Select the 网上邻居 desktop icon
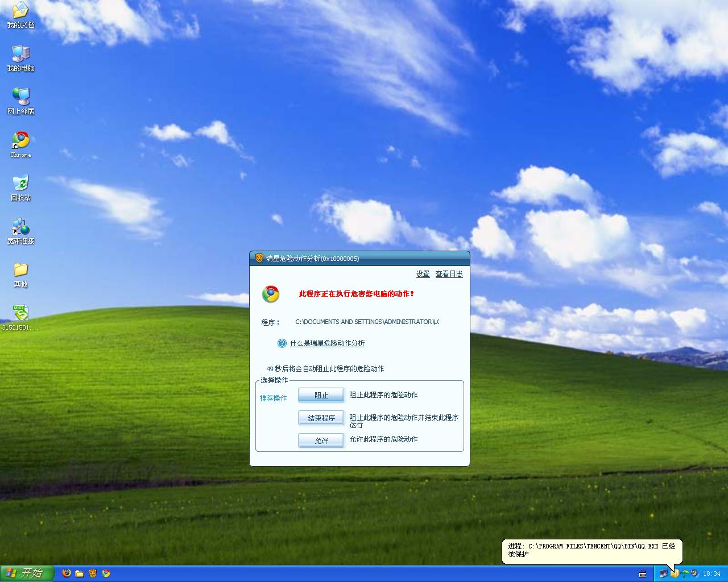 pos(20,102)
